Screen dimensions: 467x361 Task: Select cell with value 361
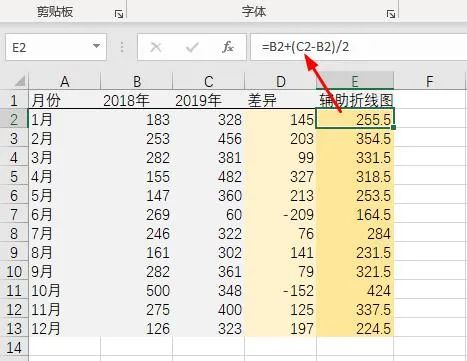tap(209, 272)
